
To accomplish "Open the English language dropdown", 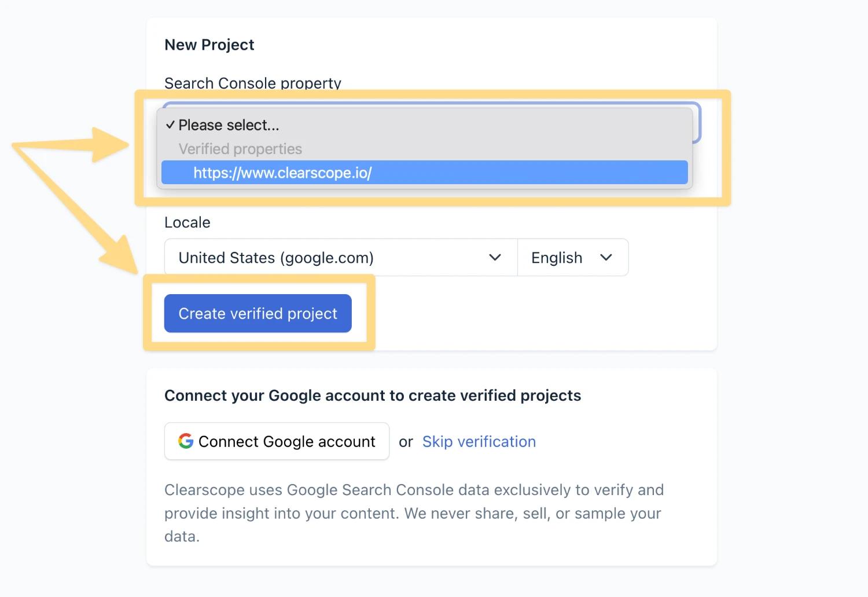I will click(573, 258).
